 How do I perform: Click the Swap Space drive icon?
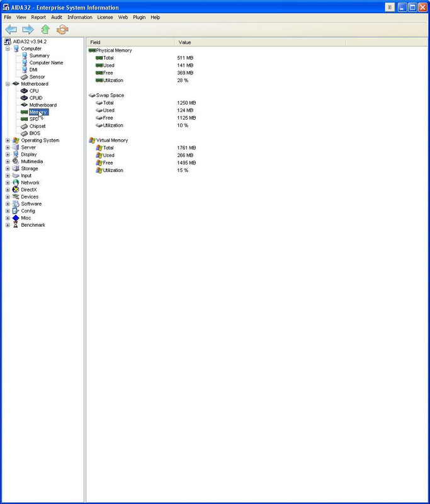pyautogui.click(x=92, y=96)
